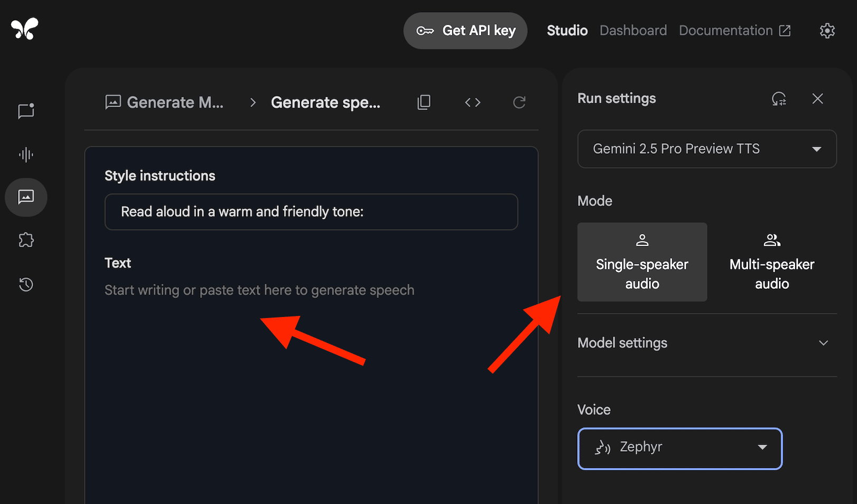Click the Generate spe... breadcrumb title

[x=325, y=102]
